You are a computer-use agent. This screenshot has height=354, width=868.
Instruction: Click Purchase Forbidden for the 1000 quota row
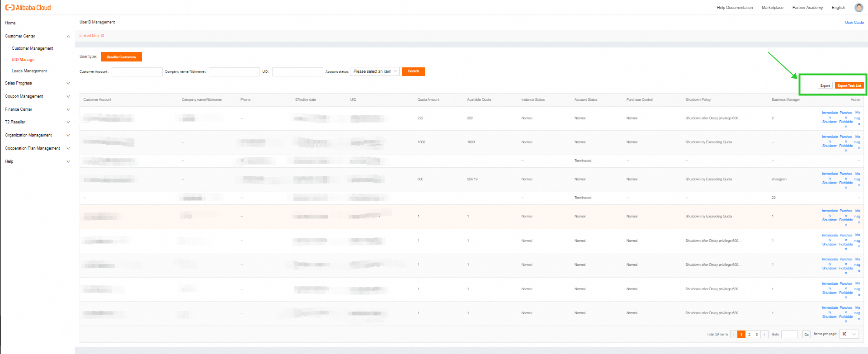pos(846,143)
